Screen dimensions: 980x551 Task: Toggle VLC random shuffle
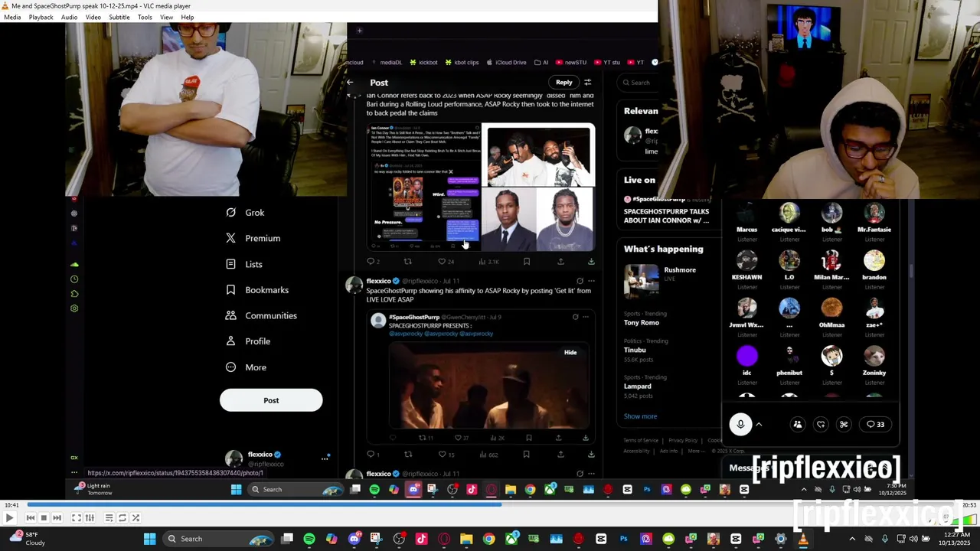[x=136, y=518]
